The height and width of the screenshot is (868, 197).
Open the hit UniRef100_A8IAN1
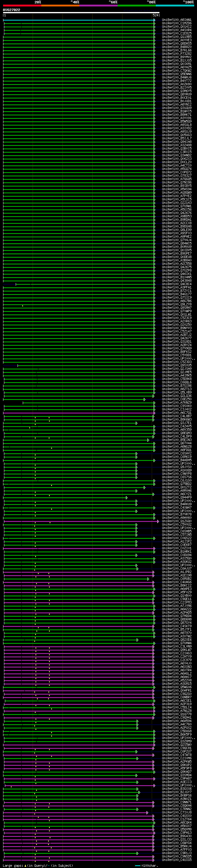pos(177,20)
